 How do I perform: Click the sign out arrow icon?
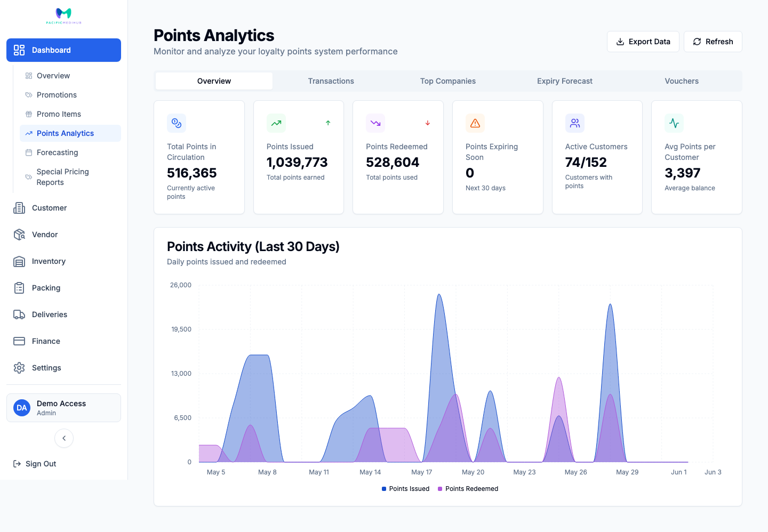click(x=17, y=464)
